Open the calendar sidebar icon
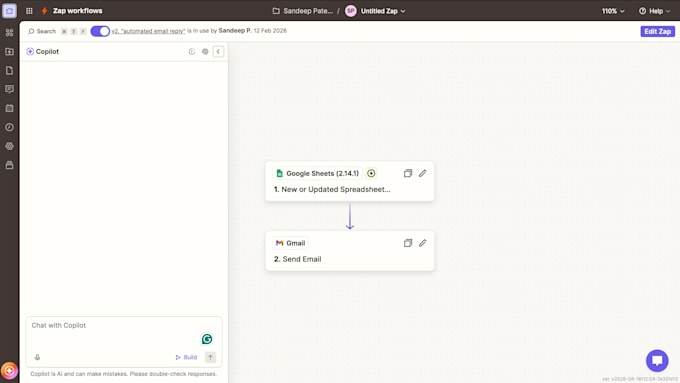The image size is (680, 383). click(x=10, y=108)
